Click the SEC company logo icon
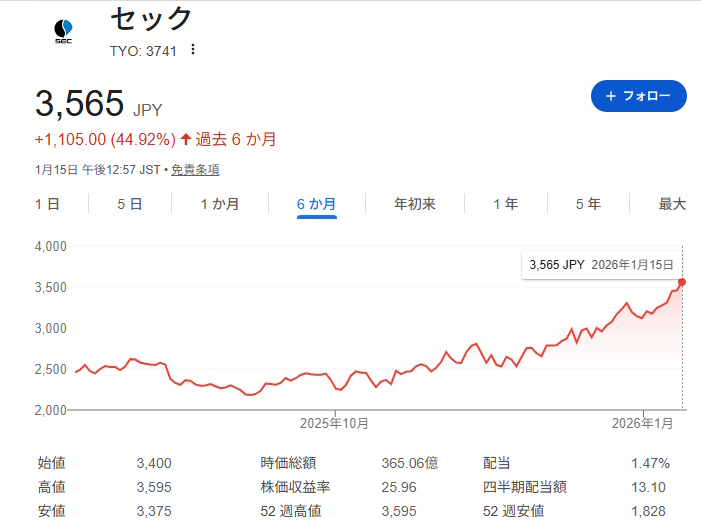 tap(63, 31)
